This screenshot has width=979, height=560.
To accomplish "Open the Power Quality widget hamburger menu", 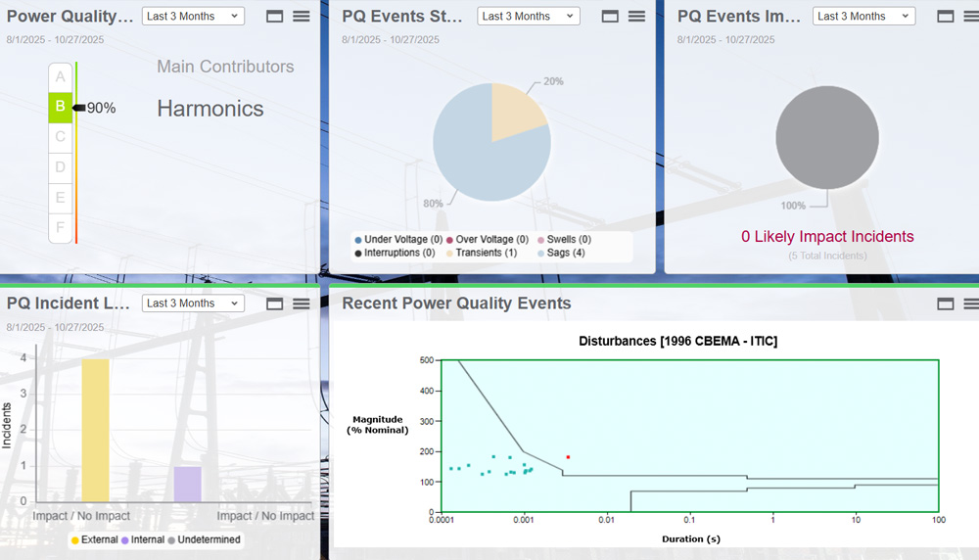I will click(x=302, y=17).
